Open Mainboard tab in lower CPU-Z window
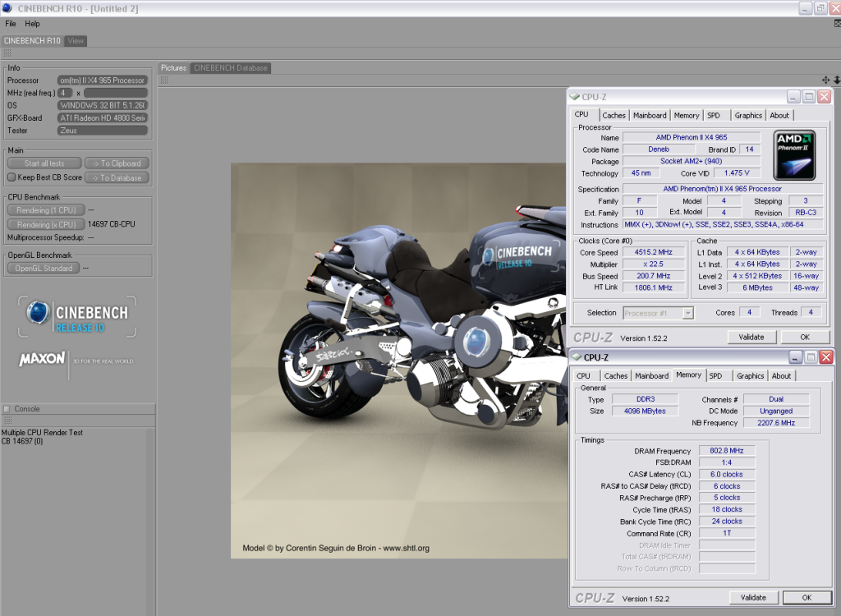The width and height of the screenshot is (841, 616). [x=651, y=376]
